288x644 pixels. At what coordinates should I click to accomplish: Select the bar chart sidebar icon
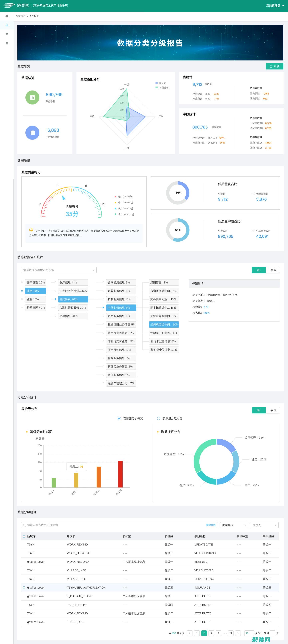(x=7, y=25)
